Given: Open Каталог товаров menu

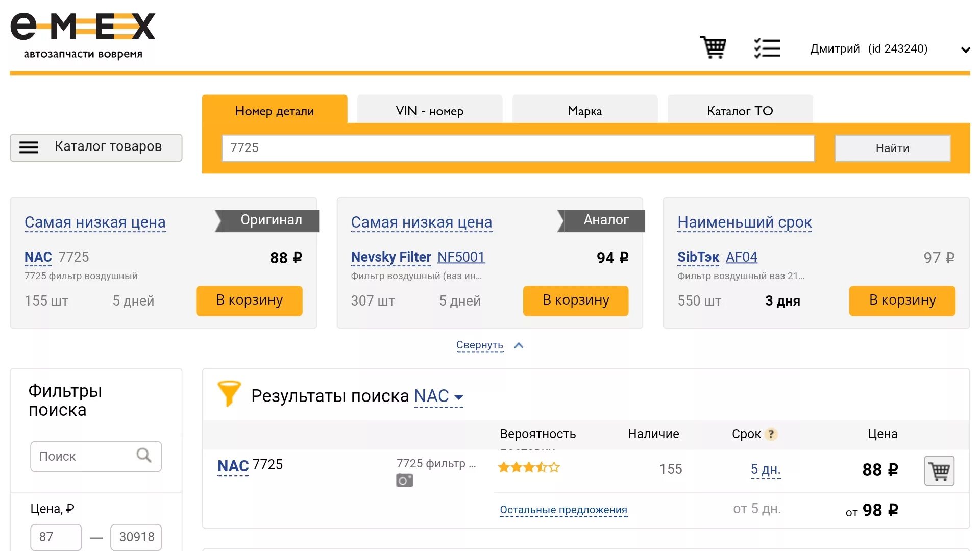Looking at the screenshot, I should pyautogui.click(x=96, y=147).
